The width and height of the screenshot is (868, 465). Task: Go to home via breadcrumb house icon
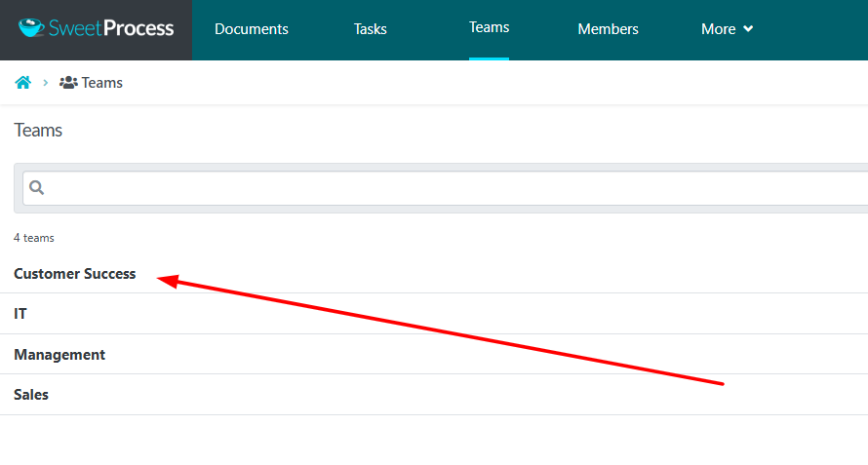[x=22, y=83]
